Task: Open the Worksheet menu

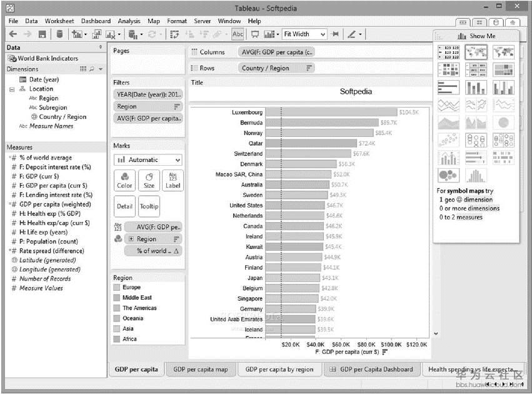Action: 59,21
